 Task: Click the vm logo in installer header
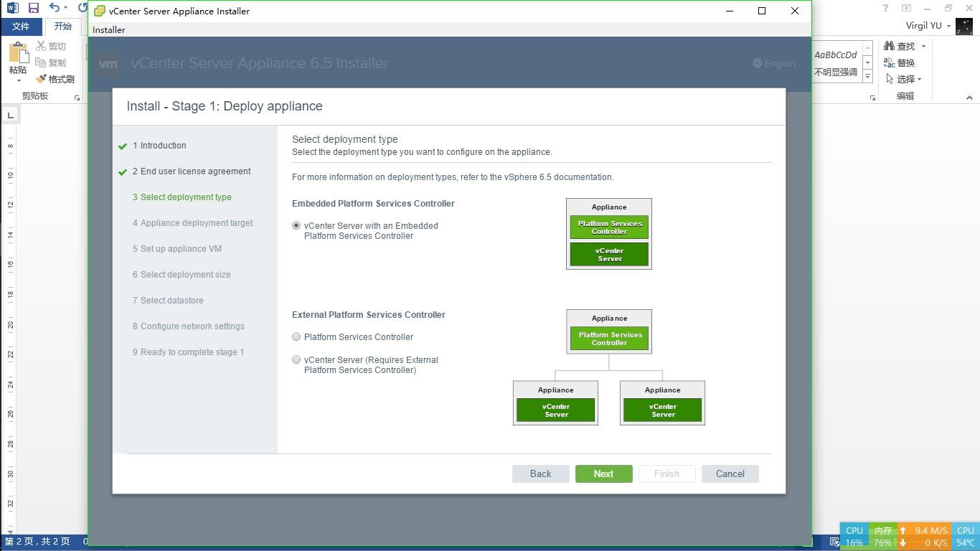point(108,63)
